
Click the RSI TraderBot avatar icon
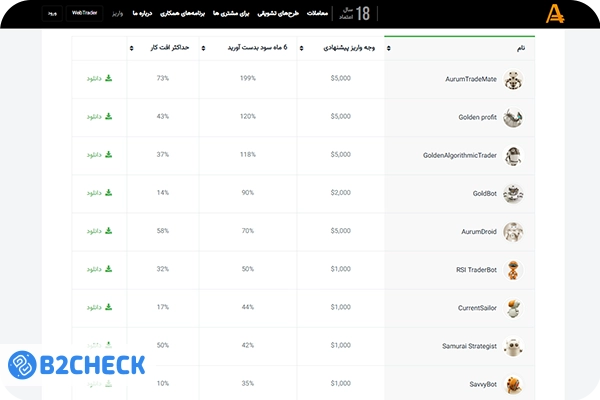[x=513, y=270]
